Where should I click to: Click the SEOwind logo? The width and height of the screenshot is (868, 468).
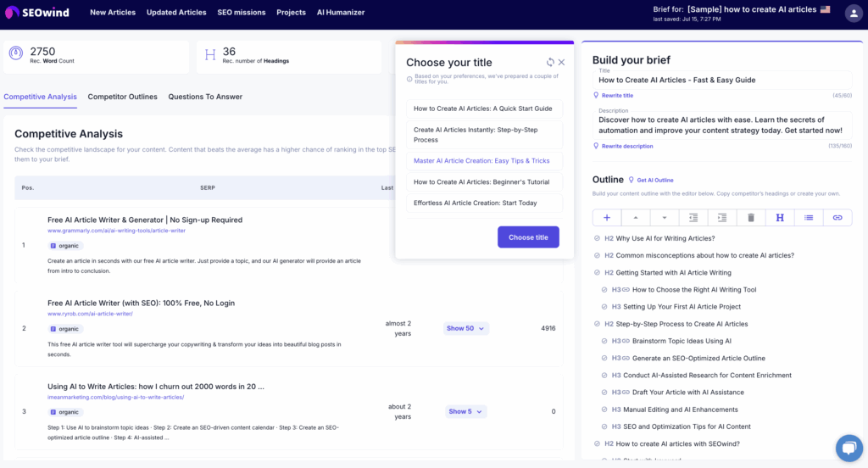tap(37, 12)
